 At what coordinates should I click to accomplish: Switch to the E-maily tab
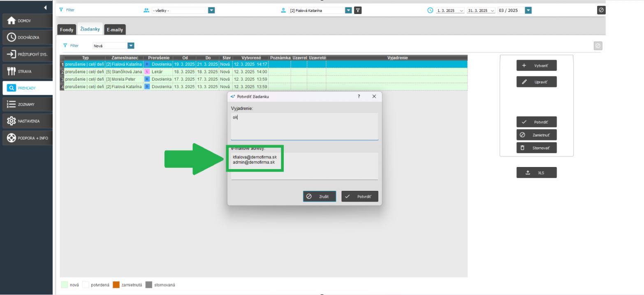[x=115, y=30]
